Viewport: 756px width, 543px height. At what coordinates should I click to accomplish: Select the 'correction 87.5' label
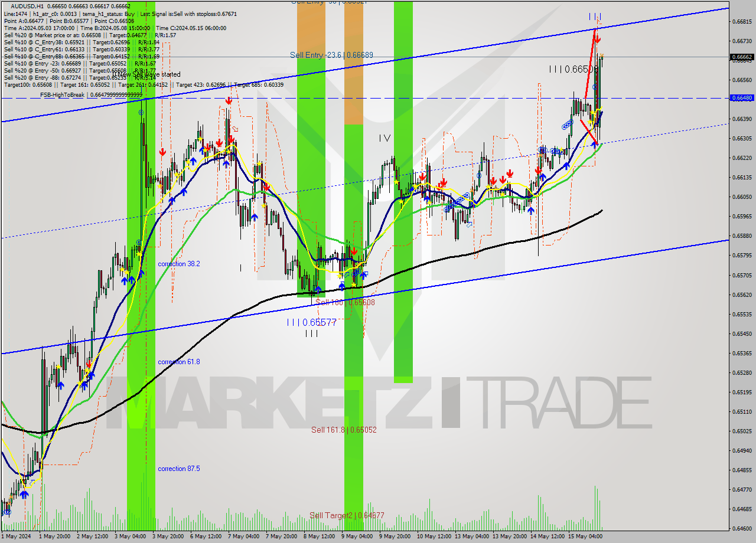coord(178,469)
